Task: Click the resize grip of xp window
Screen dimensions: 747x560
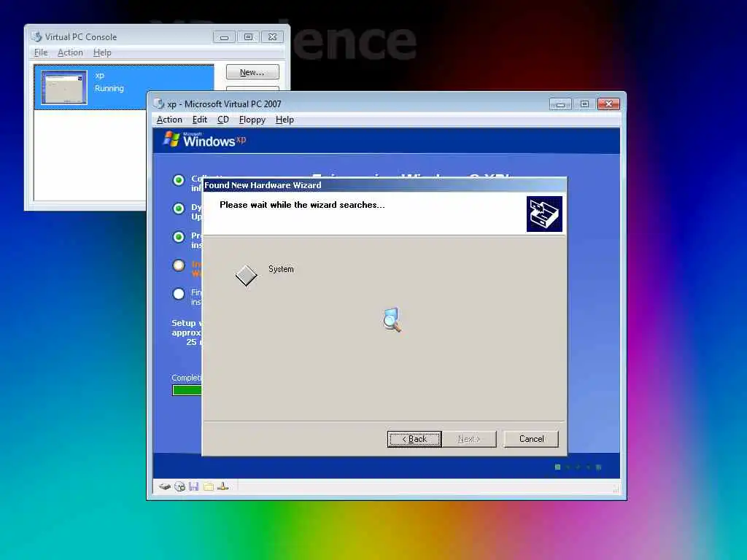Action: (x=615, y=489)
